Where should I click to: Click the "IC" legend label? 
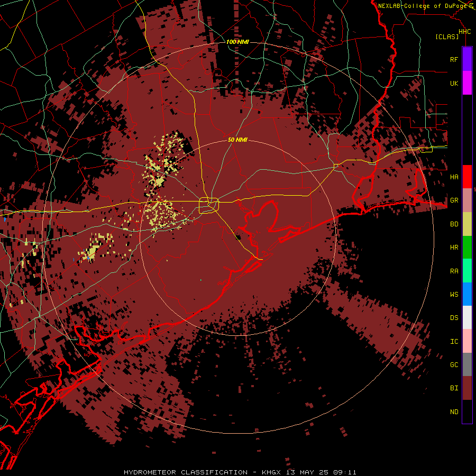point(454,342)
